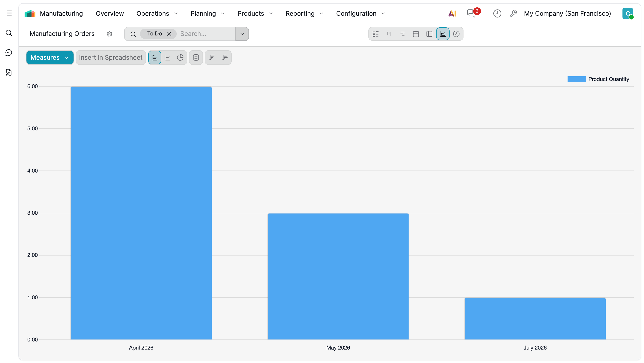Select the line chart mode

click(167, 57)
